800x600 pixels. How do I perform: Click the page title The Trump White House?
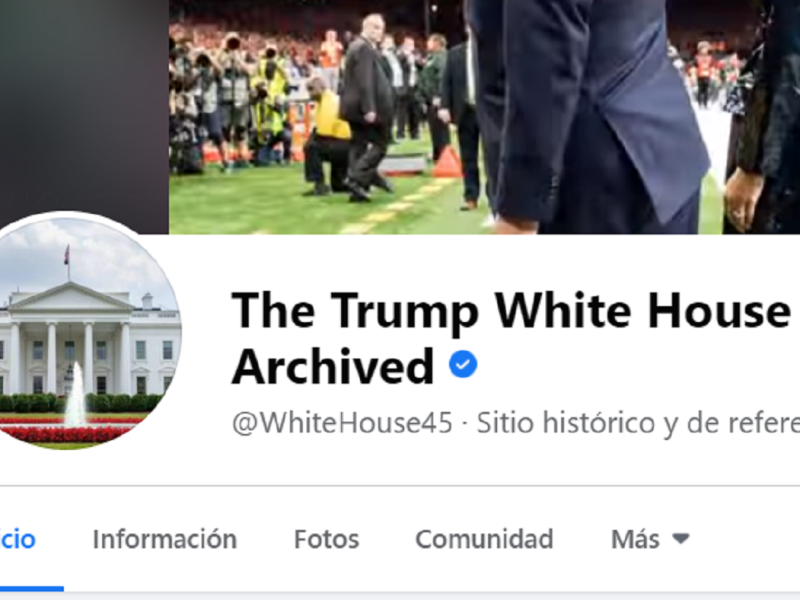[511, 310]
